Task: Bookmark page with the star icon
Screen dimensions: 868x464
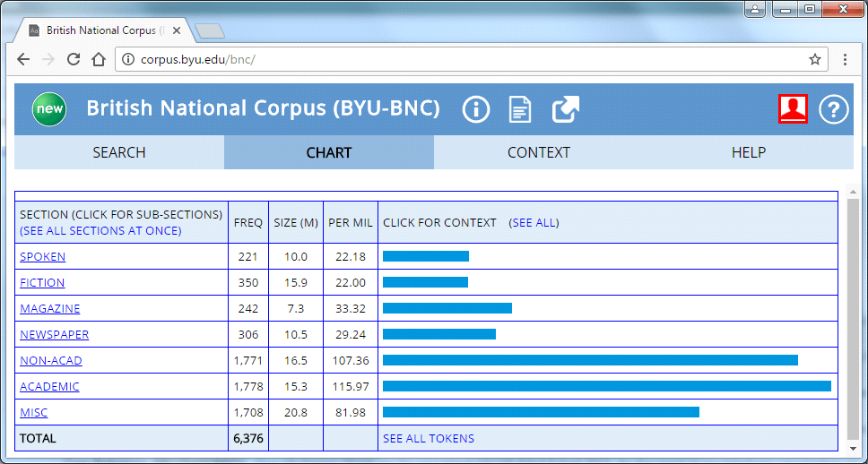Action: (814, 60)
